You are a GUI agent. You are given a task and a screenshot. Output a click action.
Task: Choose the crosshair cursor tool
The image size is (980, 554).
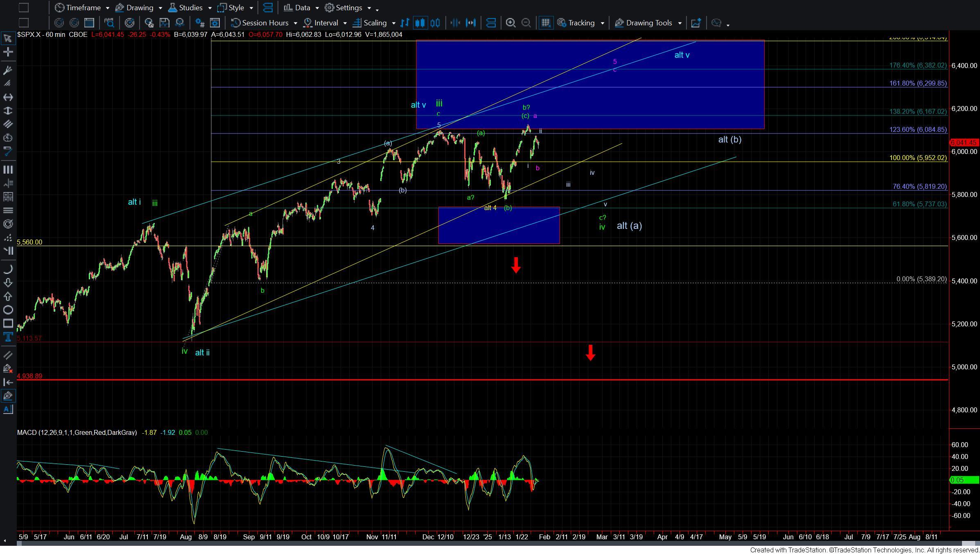[x=8, y=52]
